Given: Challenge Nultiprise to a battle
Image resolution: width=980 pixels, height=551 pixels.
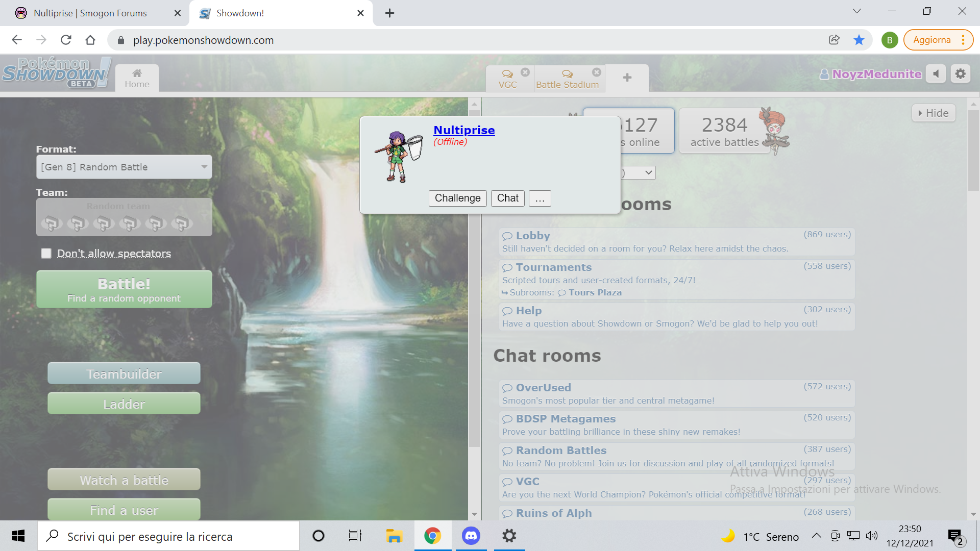Looking at the screenshot, I should (x=457, y=198).
